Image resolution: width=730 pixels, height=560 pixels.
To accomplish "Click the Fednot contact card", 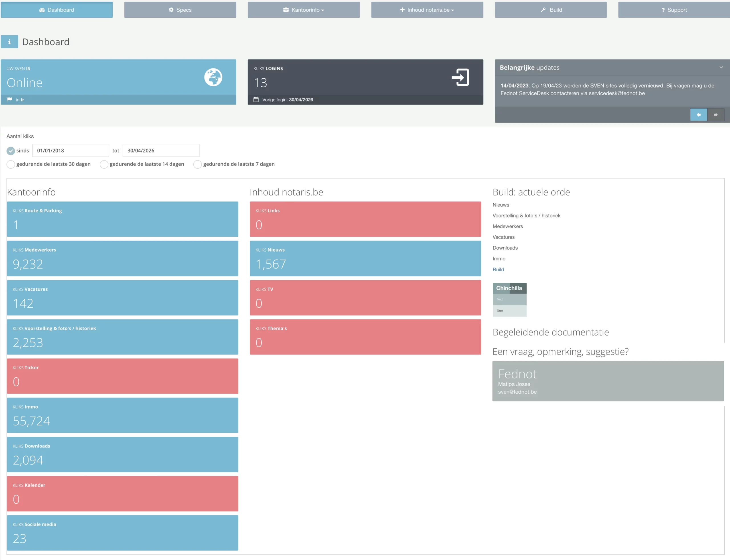I will click(608, 381).
